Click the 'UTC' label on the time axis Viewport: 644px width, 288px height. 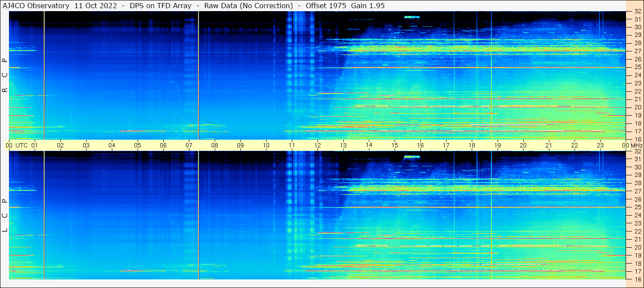click(x=21, y=145)
